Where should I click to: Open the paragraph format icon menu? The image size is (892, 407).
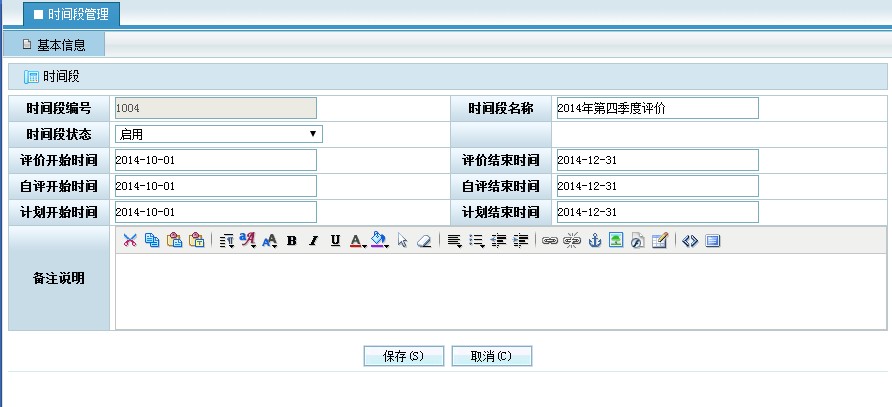pyautogui.click(x=226, y=241)
